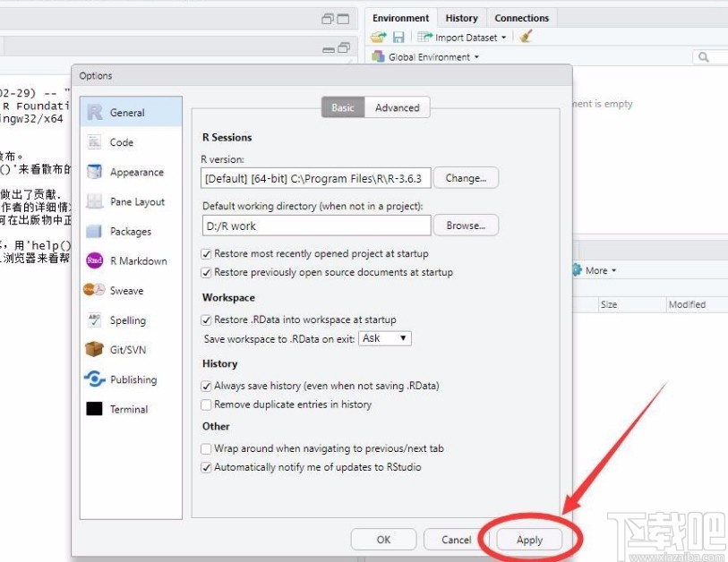This screenshot has height=562, width=728.
Task: Enable Remove duplicate entries in history
Action: [206, 404]
